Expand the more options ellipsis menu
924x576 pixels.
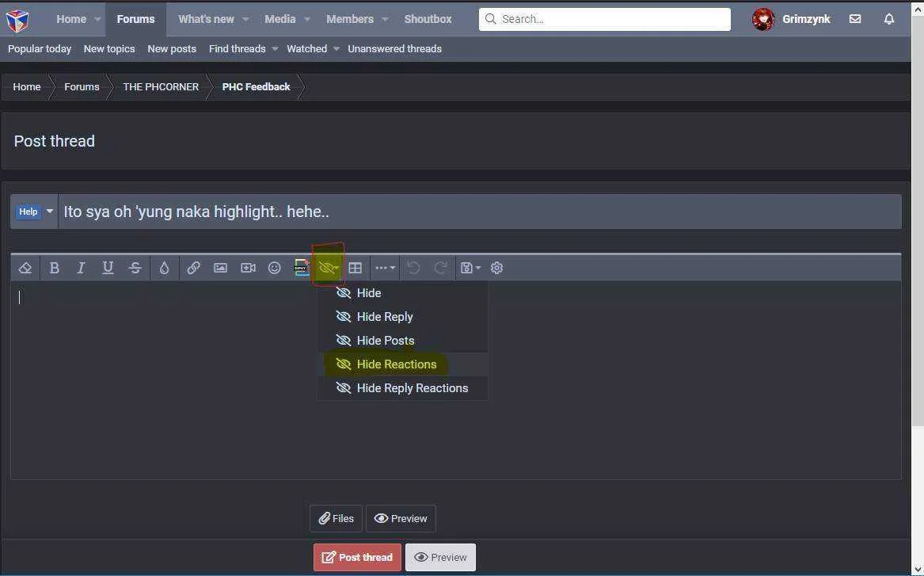[x=385, y=269]
